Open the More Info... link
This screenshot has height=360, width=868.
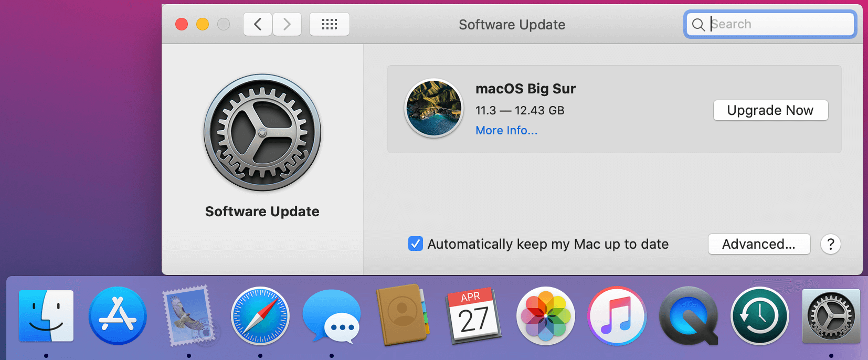(506, 130)
